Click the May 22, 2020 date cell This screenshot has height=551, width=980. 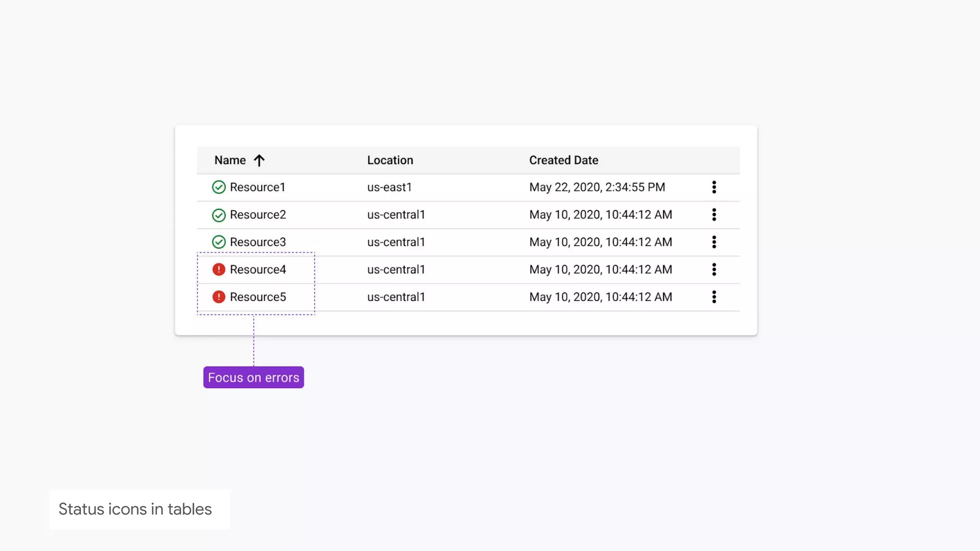[x=597, y=187]
